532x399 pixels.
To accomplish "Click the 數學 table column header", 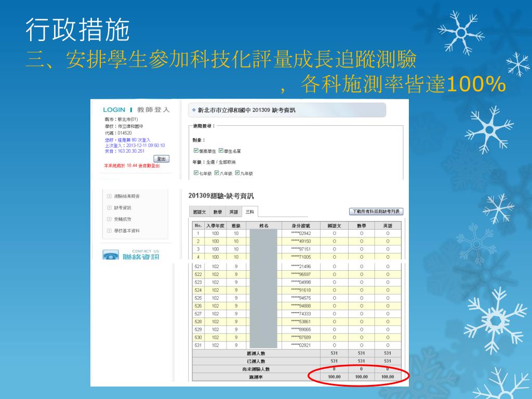I will (x=362, y=225).
